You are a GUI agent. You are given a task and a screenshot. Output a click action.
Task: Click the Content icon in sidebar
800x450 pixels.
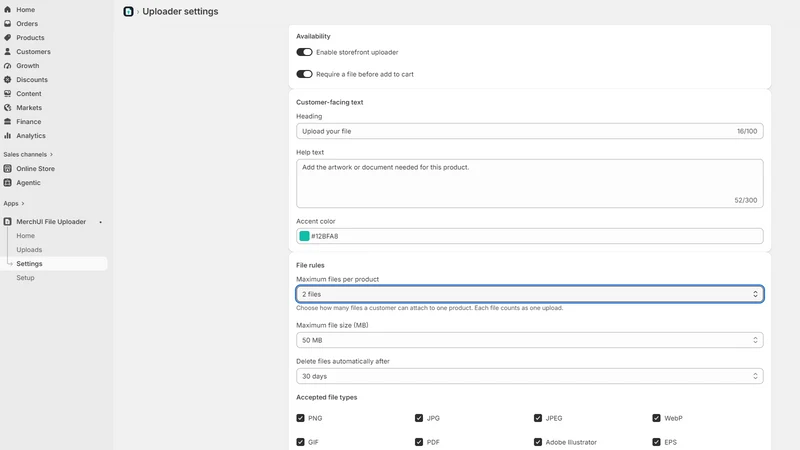pos(8,94)
